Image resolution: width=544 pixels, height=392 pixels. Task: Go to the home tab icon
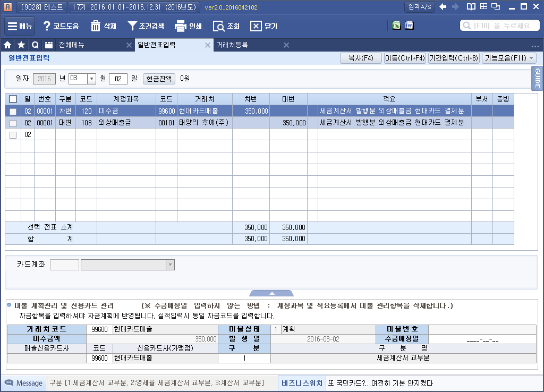point(7,45)
